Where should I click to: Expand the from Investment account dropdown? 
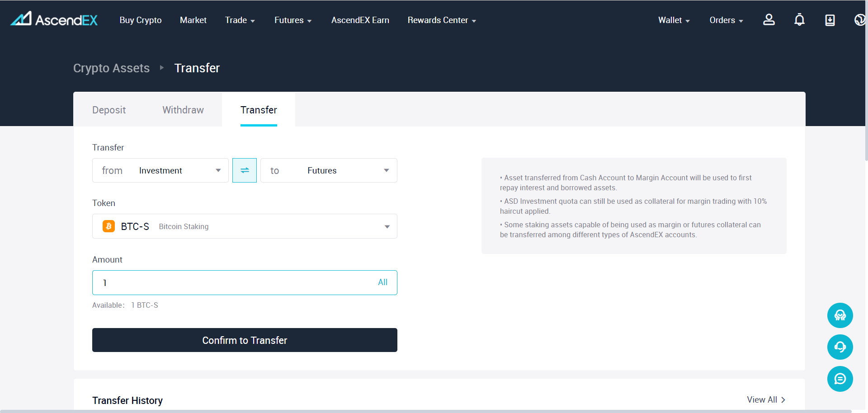[160, 170]
